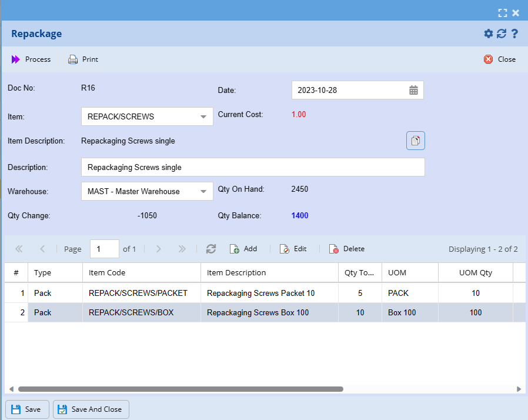
Task: Delete the selected grid row
Action: (x=346, y=249)
